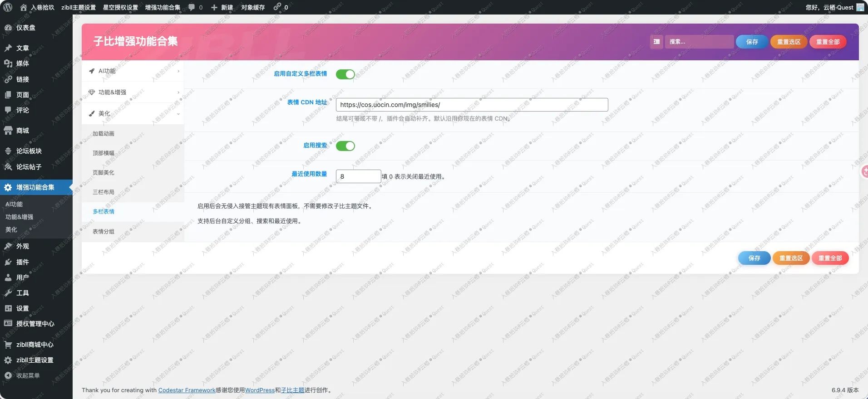
Task: Click the pink floating button at right edge
Action: pyautogui.click(x=864, y=171)
